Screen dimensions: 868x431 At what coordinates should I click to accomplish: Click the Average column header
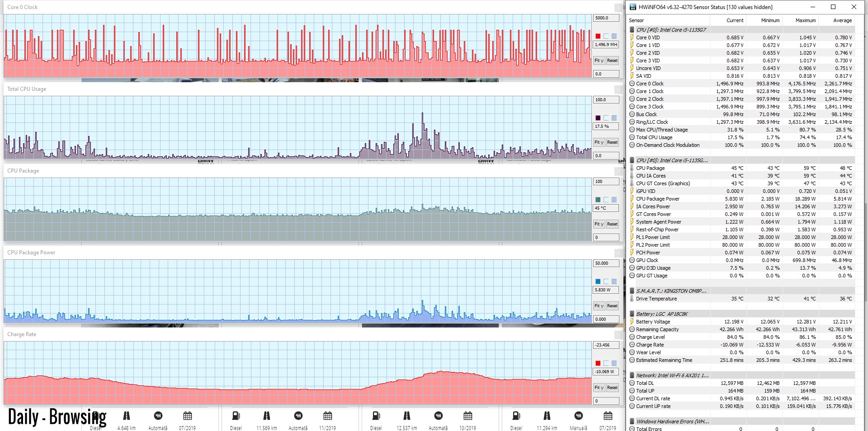tap(842, 20)
